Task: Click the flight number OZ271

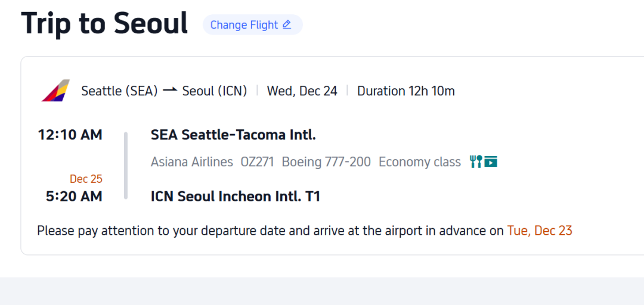Action: 257,162
